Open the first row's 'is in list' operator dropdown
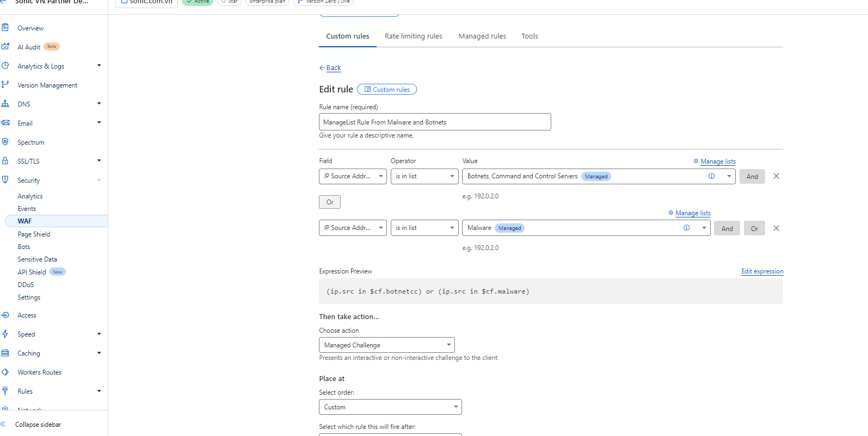The height and width of the screenshot is (436, 868). (424, 176)
